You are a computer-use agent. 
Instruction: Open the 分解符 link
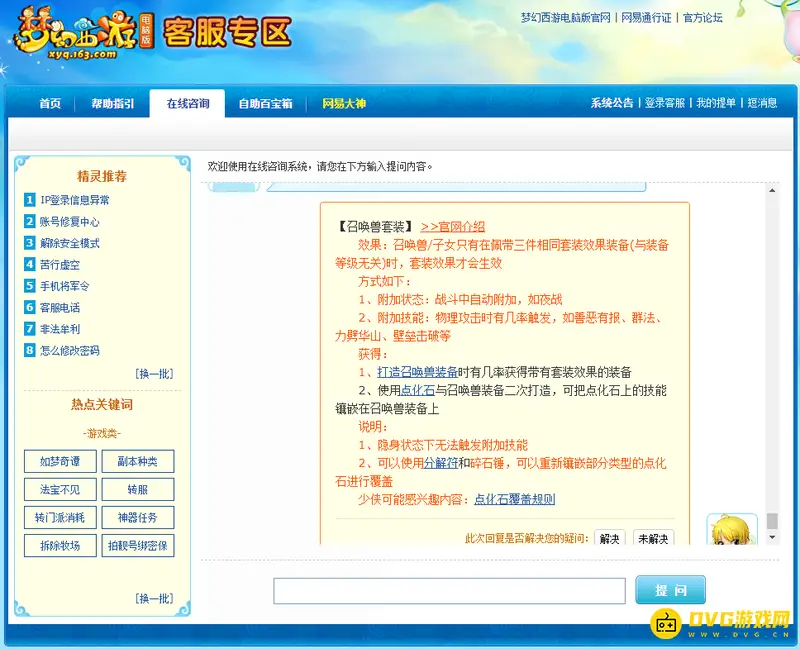(x=441, y=463)
